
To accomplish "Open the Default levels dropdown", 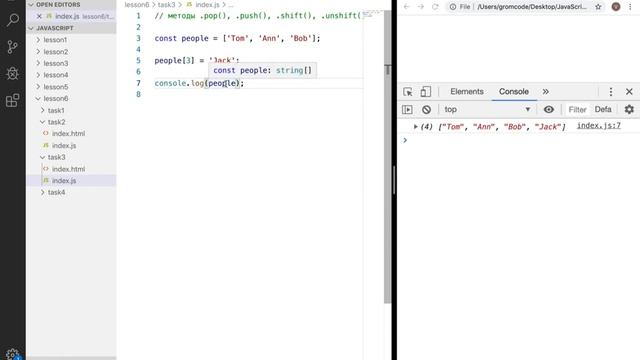I will click(x=603, y=109).
